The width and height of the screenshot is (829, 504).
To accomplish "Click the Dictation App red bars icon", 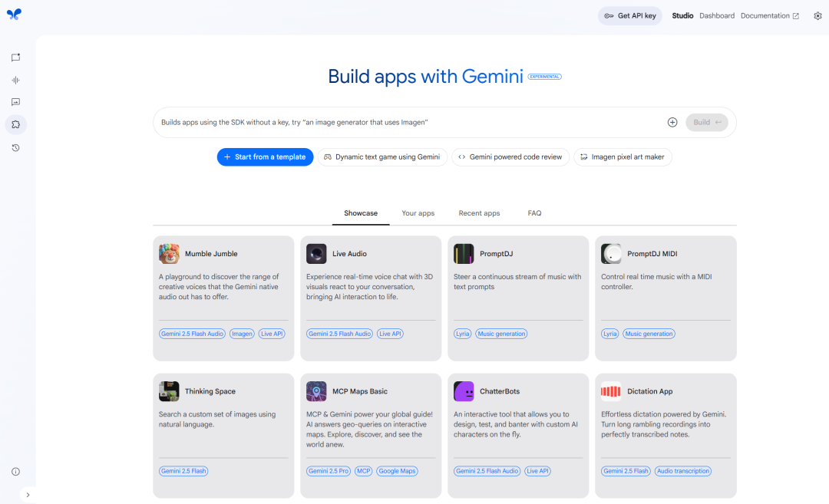I will click(x=611, y=391).
